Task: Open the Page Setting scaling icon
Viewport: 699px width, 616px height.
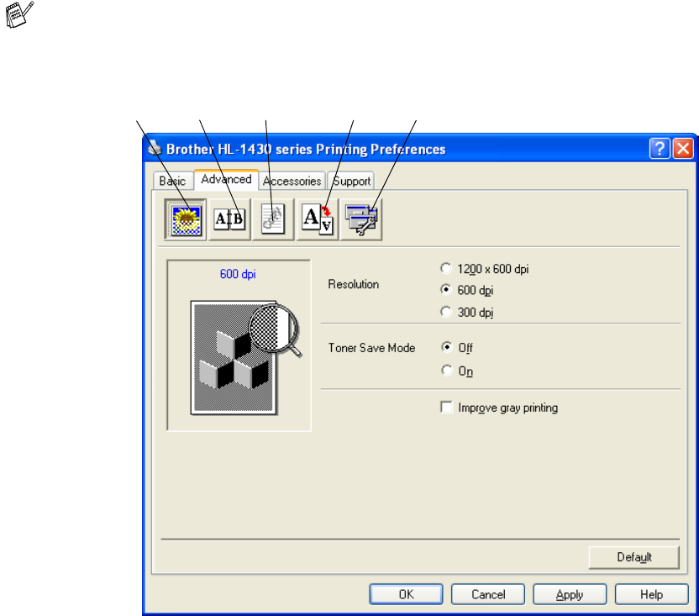Action: pos(317,219)
